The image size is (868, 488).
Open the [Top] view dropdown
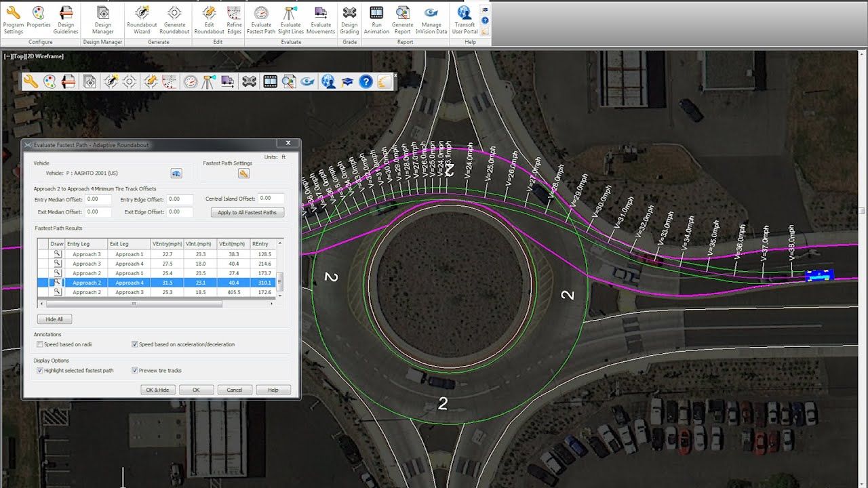18,56
